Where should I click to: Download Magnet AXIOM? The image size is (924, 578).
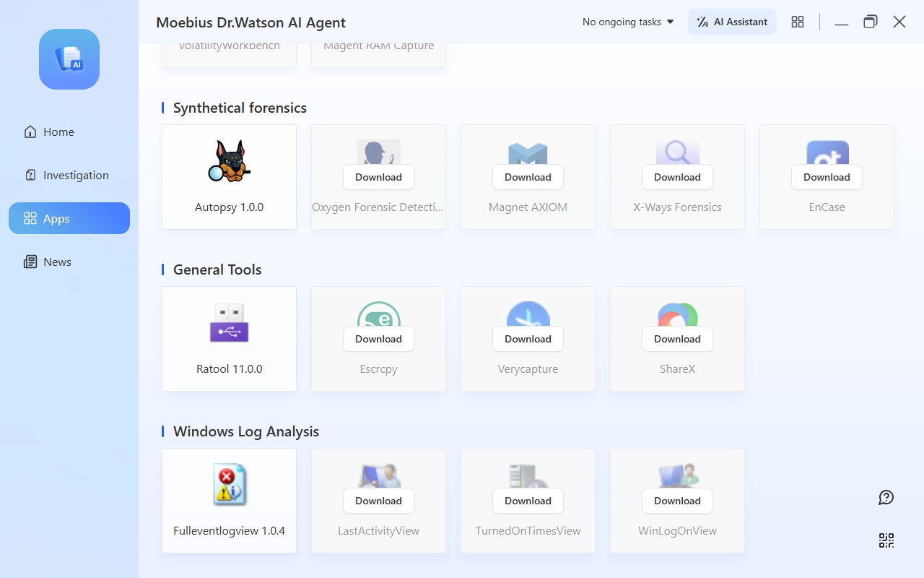tap(528, 177)
